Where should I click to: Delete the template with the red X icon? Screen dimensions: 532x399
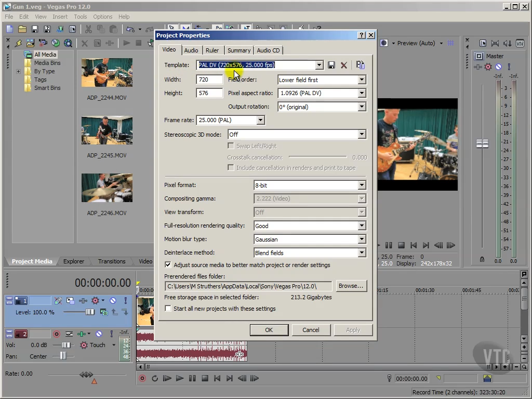344,65
